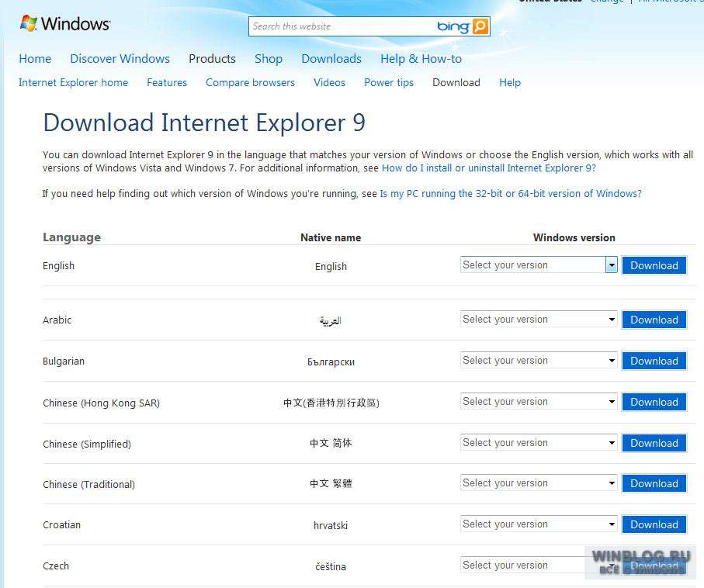Open the Help sub-navigation tab
This screenshot has height=588, width=704.
tap(510, 82)
